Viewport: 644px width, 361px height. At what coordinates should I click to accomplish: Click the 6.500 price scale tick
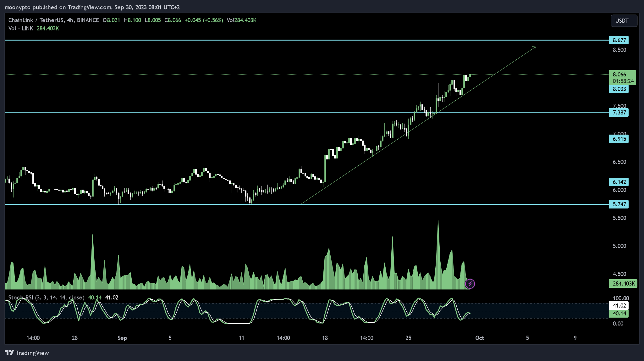pyautogui.click(x=619, y=162)
